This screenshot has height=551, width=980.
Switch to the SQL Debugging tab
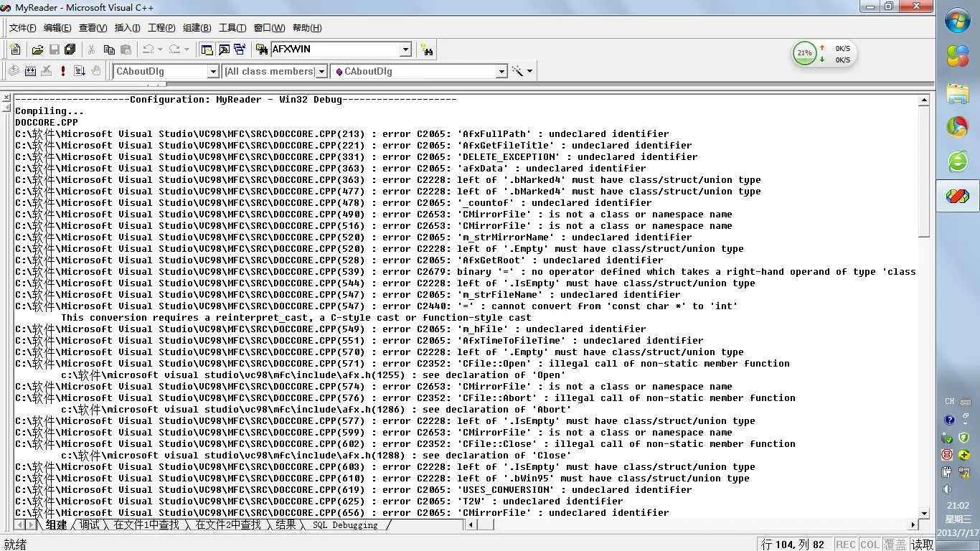(x=345, y=525)
